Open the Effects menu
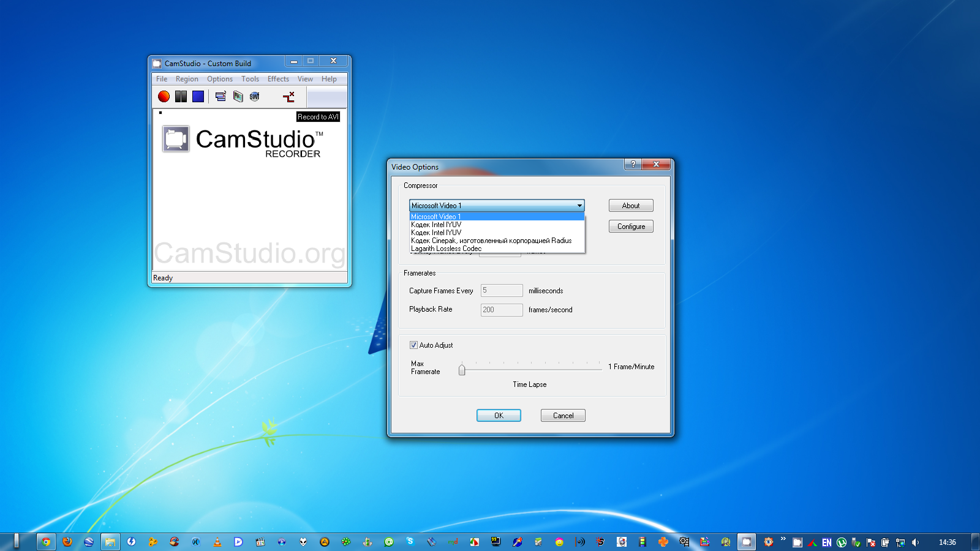Viewport: 980px width, 551px height. pos(278,79)
